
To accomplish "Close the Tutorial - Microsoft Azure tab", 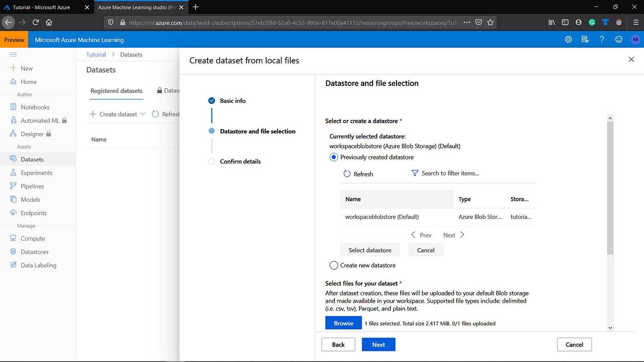I will (87, 7).
